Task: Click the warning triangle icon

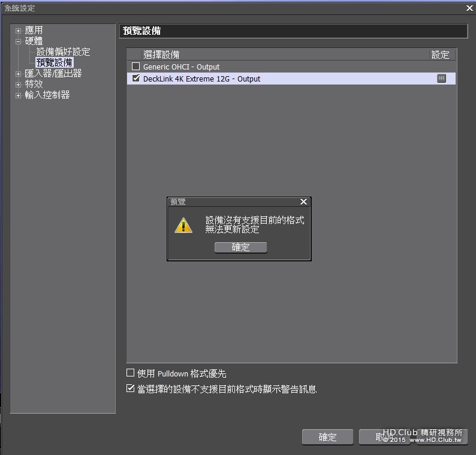Action: click(x=183, y=225)
